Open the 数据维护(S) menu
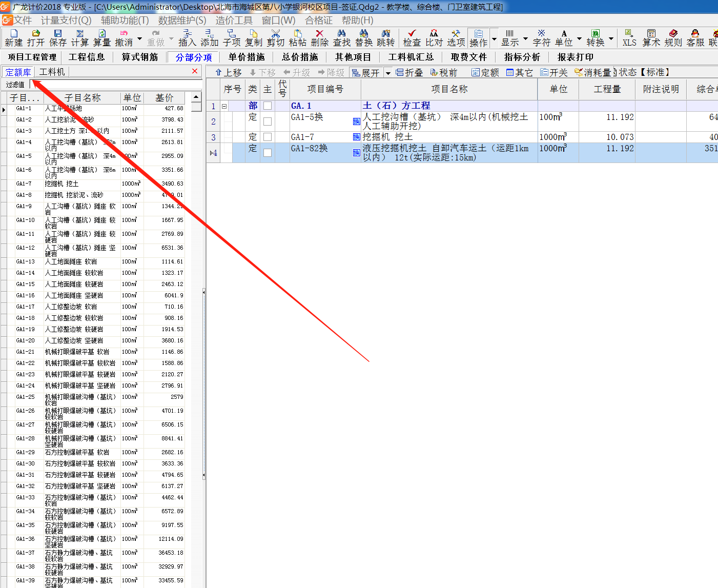718x588 pixels. click(x=182, y=21)
